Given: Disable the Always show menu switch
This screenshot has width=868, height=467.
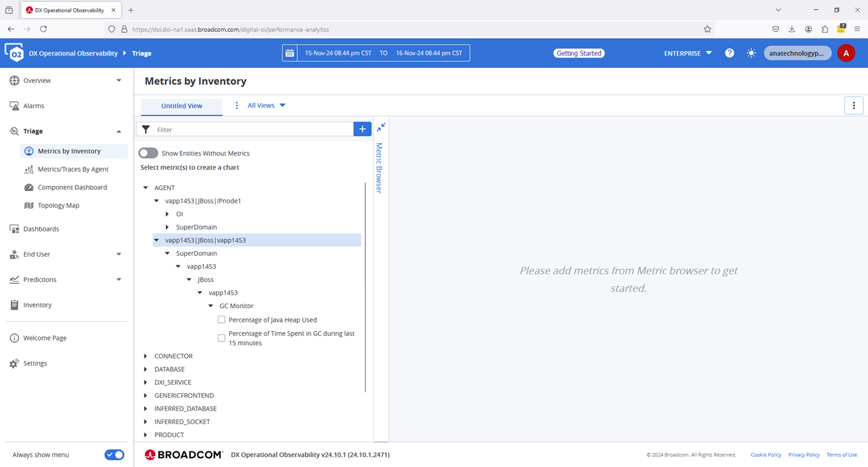Looking at the screenshot, I should (114, 455).
